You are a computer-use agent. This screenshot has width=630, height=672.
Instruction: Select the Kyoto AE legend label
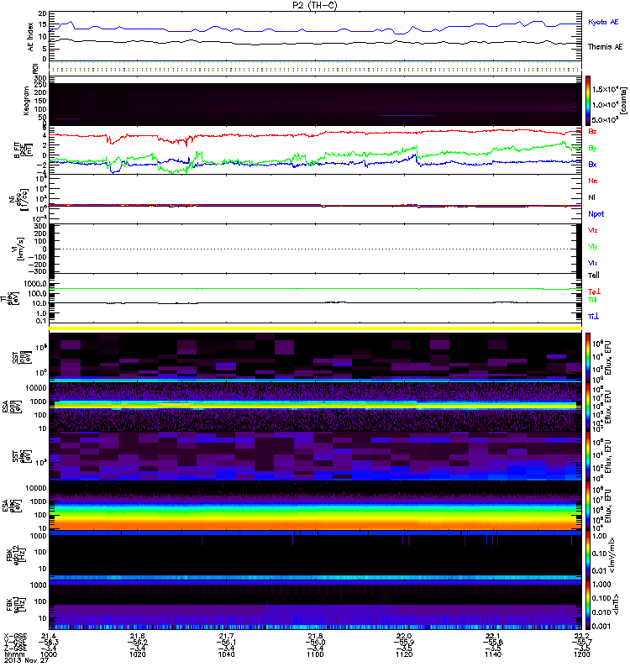(x=603, y=22)
